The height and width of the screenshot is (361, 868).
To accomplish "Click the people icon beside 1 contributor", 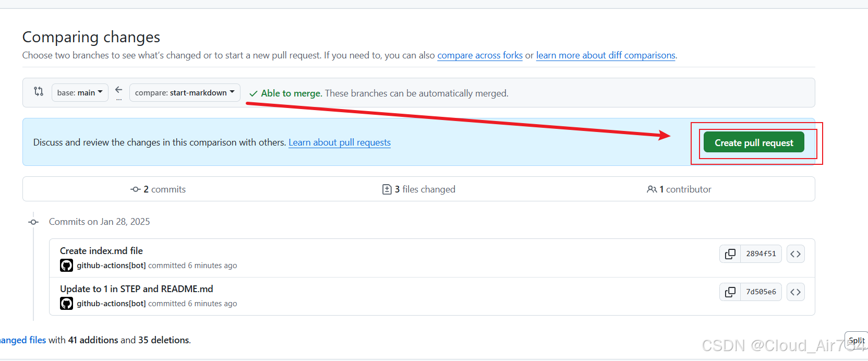I will pyautogui.click(x=652, y=189).
